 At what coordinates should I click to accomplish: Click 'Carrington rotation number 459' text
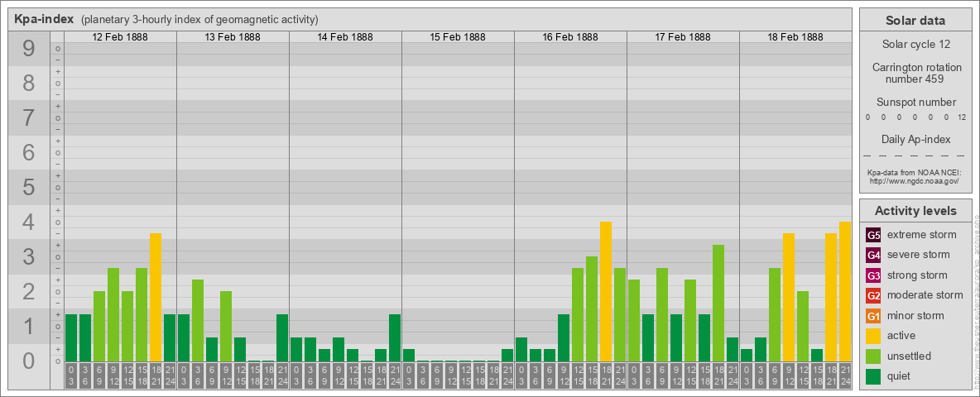pyautogui.click(x=915, y=73)
